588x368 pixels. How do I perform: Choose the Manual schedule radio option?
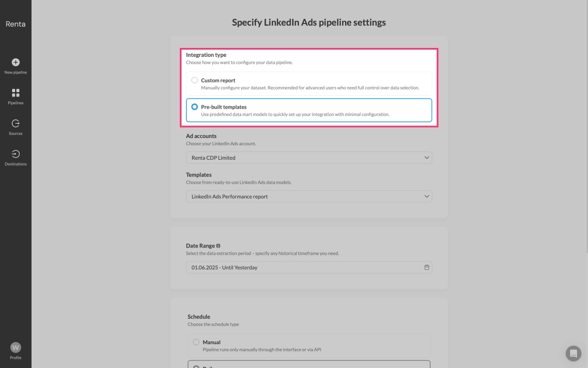196,342
